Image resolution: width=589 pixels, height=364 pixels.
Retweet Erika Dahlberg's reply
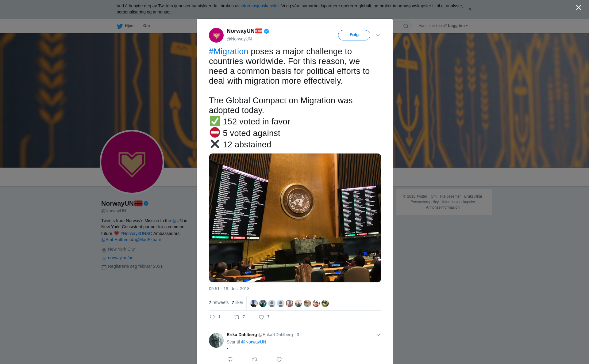coord(255,359)
